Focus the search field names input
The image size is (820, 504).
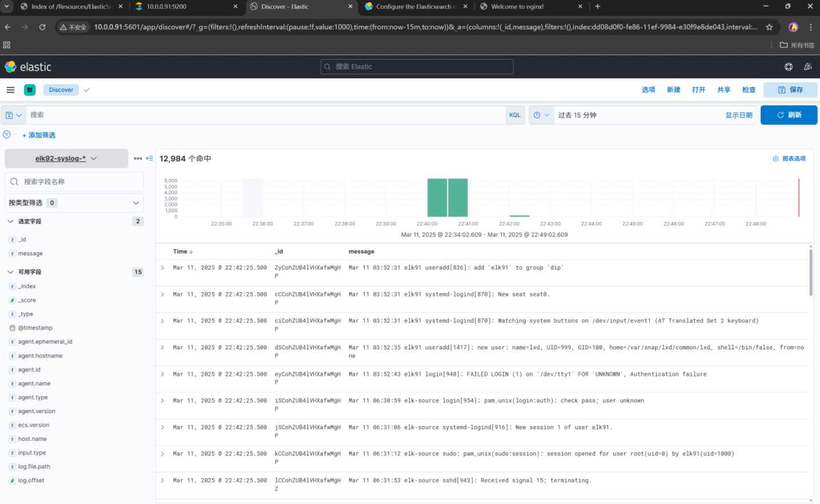74,182
